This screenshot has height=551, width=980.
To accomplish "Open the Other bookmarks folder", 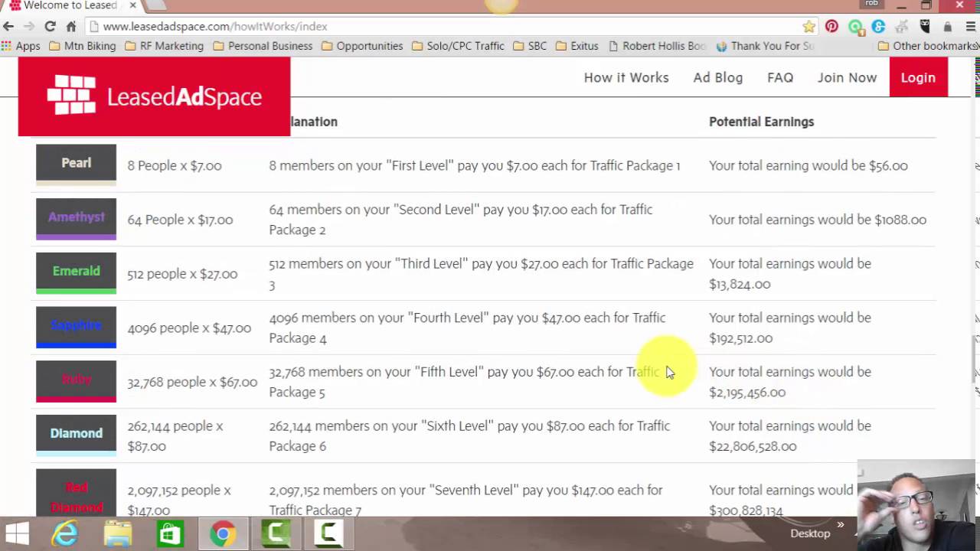I will [x=928, y=46].
